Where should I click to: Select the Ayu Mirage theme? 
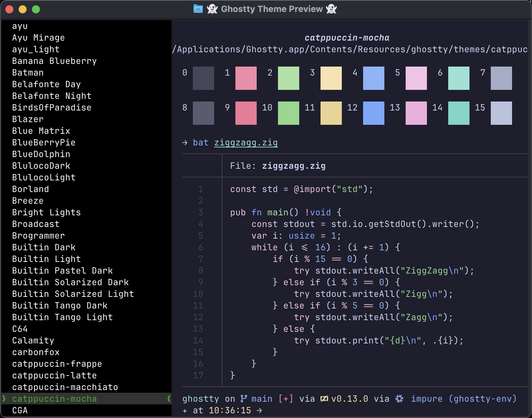click(39, 38)
